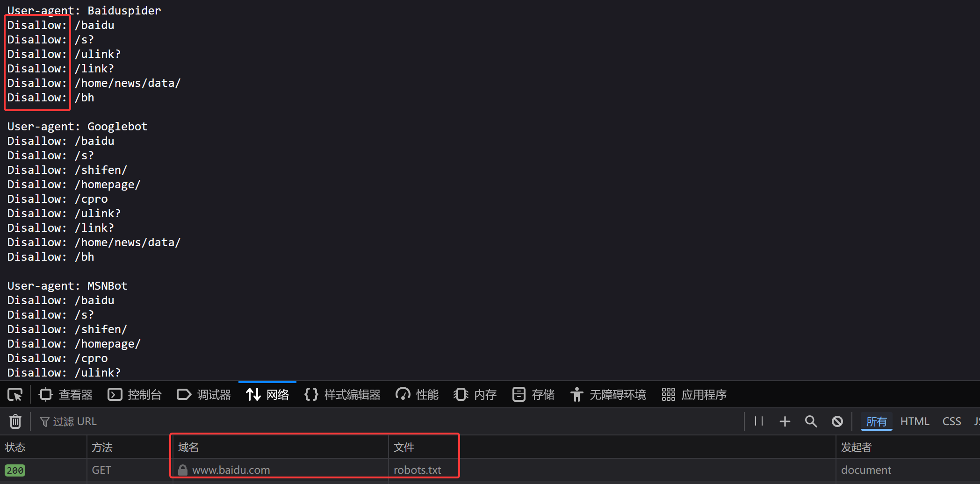The image size is (980, 484).
Task: Click the document initiator cell
Action: [908, 470]
